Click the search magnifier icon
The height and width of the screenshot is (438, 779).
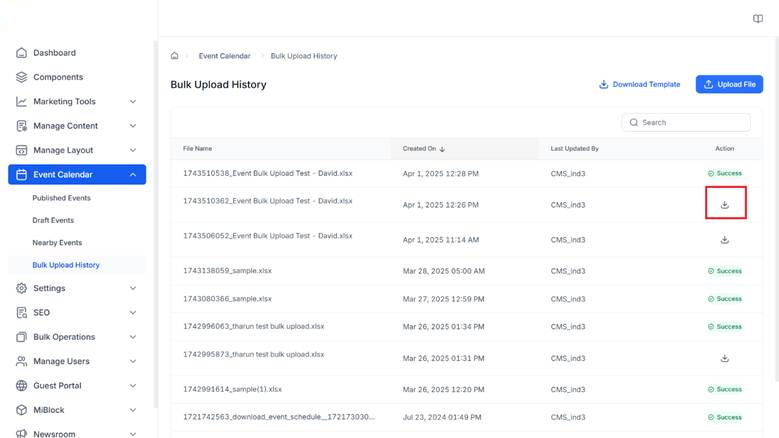(633, 122)
